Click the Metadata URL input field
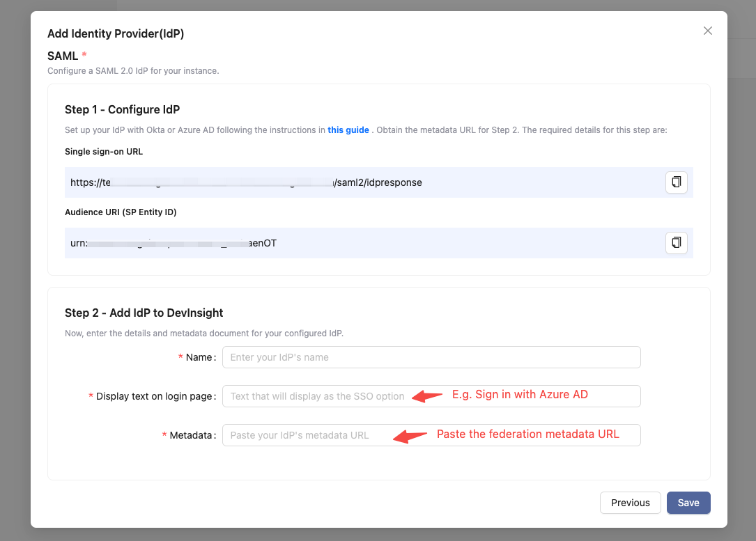The image size is (756, 541). [307, 435]
